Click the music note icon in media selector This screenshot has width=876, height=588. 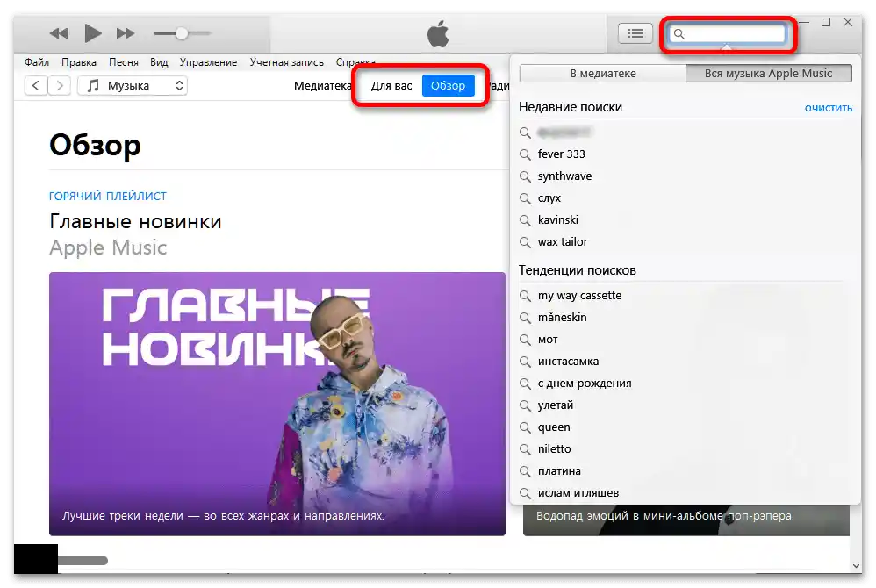[x=94, y=85]
